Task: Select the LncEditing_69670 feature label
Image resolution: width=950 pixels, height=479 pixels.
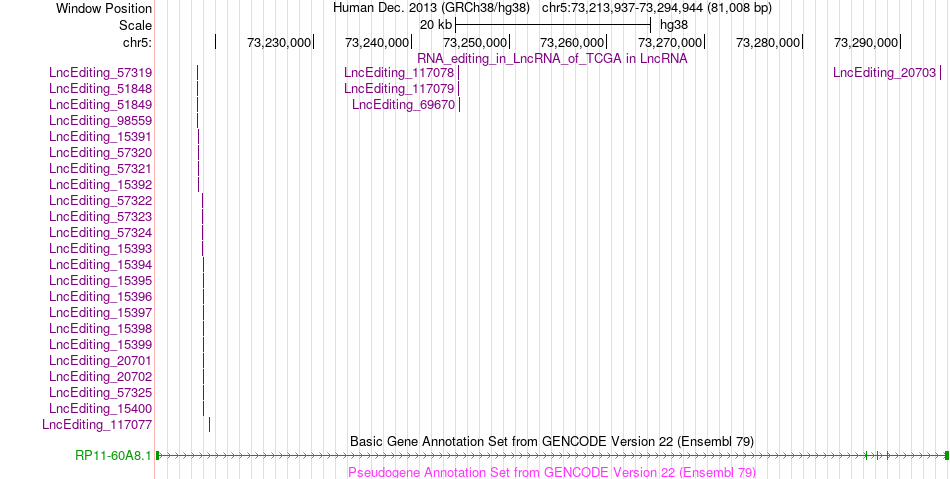Action: tap(403, 105)
